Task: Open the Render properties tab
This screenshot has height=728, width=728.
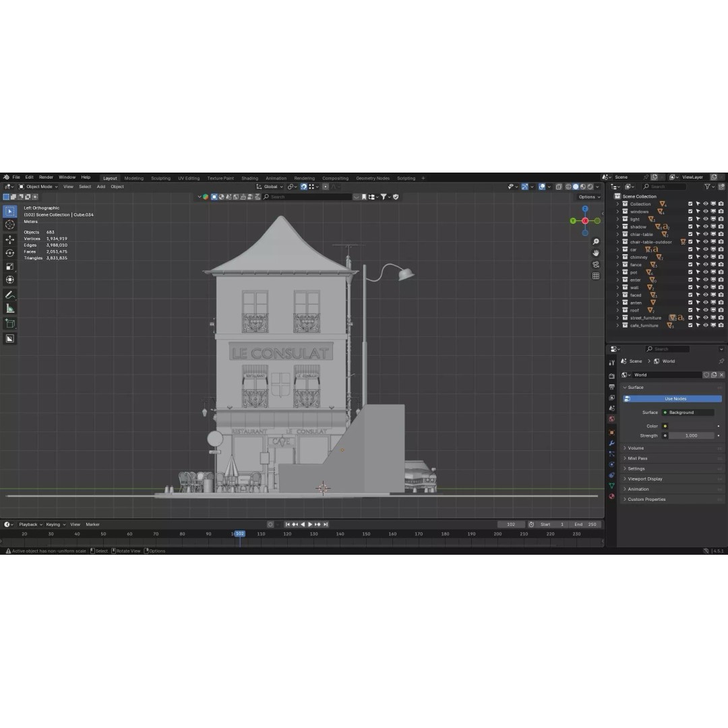Action: (612, 375)
